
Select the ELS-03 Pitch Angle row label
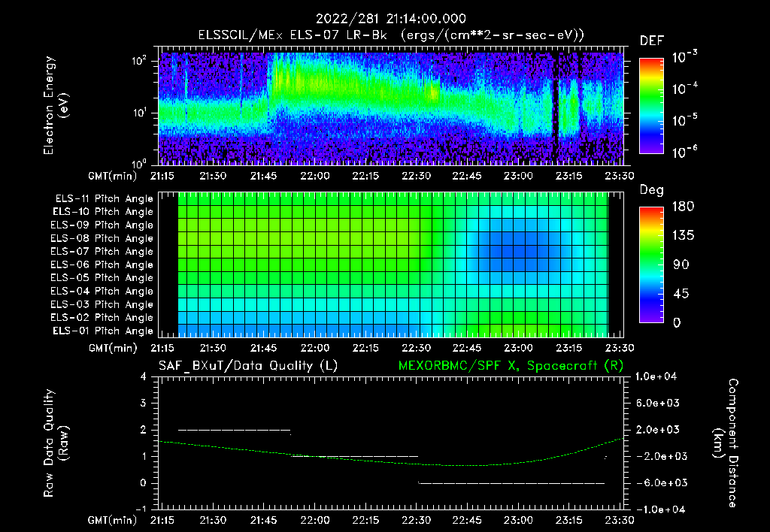(102, 304)
